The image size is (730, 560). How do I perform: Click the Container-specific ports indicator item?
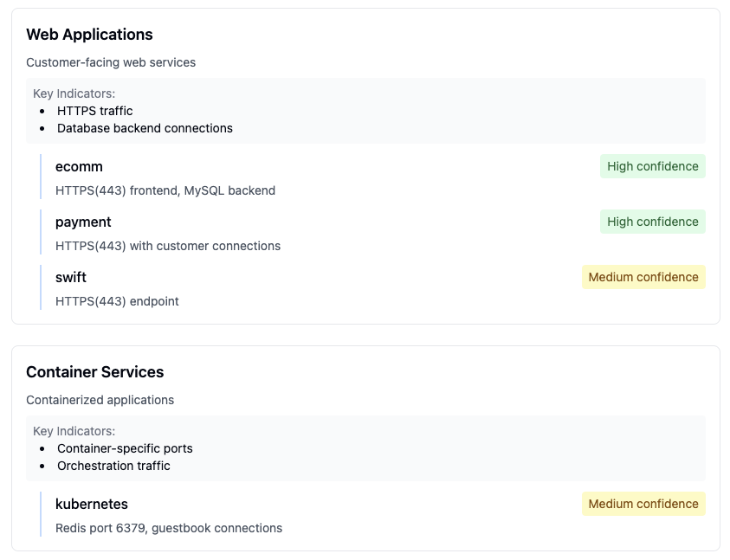coord(124,448)
